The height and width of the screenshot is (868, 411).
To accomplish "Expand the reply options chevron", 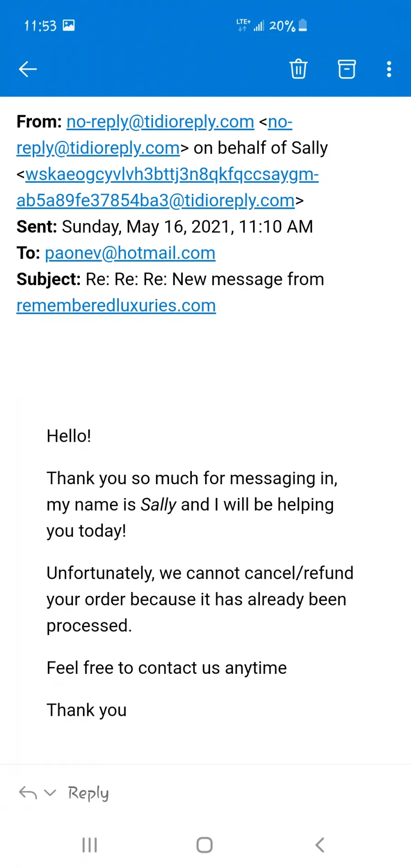I will pos(50,793).
